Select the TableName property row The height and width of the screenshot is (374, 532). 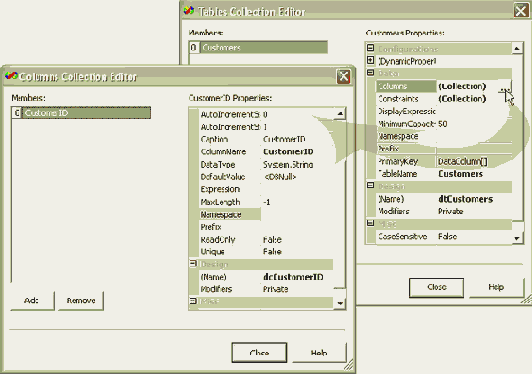(x=443, y=174)
